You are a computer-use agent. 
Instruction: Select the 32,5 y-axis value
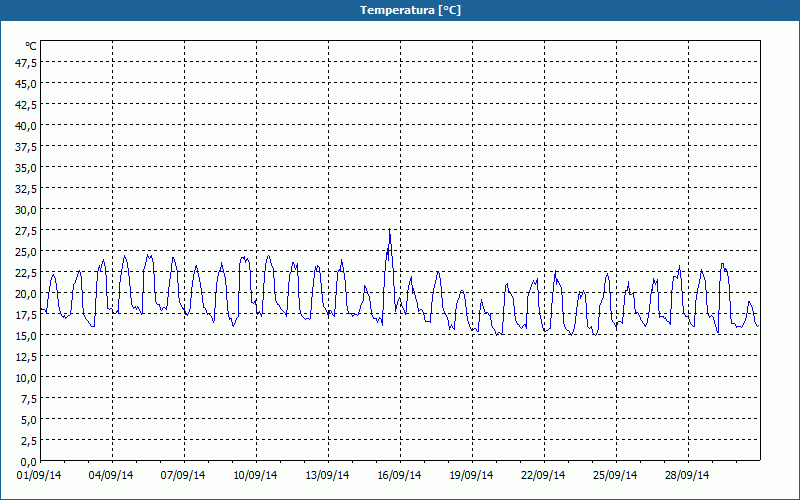click(x=26, y=189)
